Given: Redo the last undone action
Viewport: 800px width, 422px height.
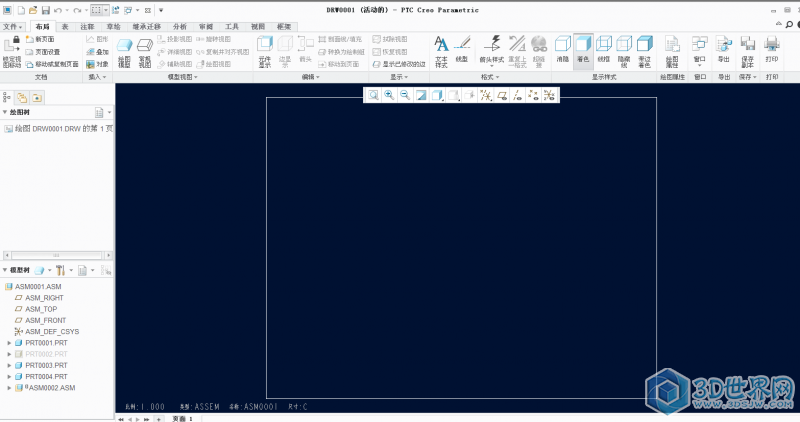Looking at the screenshot, I should pyautogui.click(x=77, y=10).
